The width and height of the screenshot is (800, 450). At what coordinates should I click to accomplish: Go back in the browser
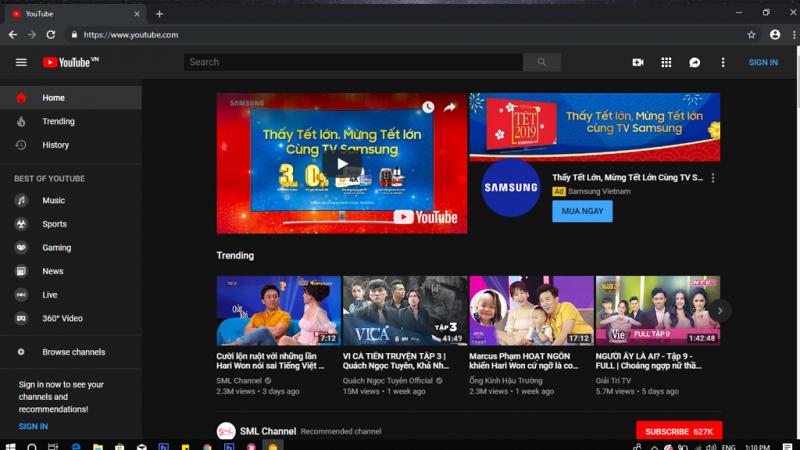click(x=13, y=35)
